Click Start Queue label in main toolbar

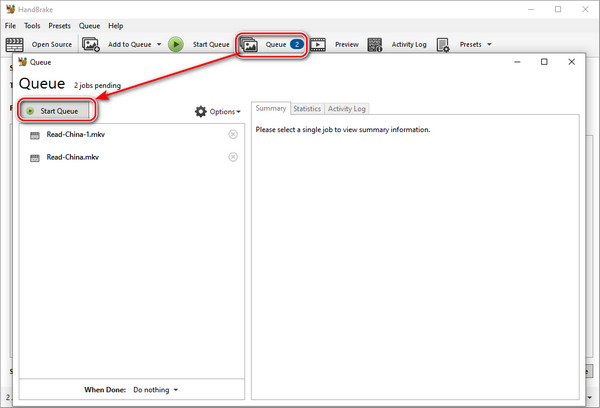point(211,44)
